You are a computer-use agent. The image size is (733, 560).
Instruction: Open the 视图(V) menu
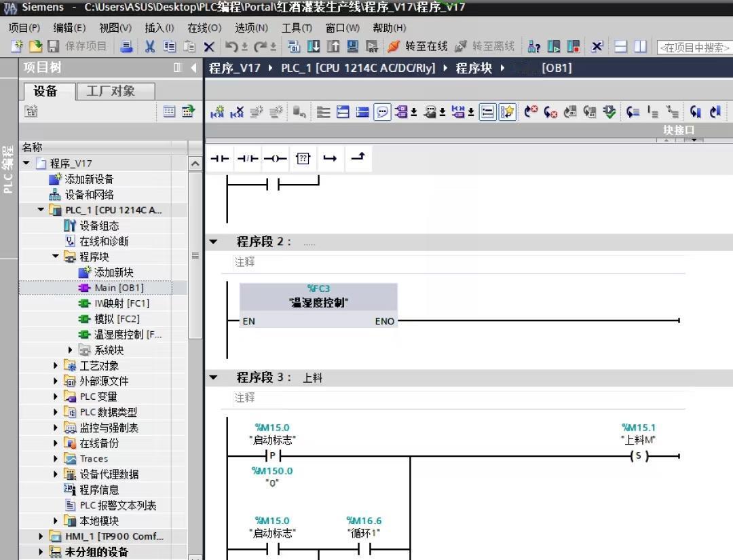(x=115, y=28)
